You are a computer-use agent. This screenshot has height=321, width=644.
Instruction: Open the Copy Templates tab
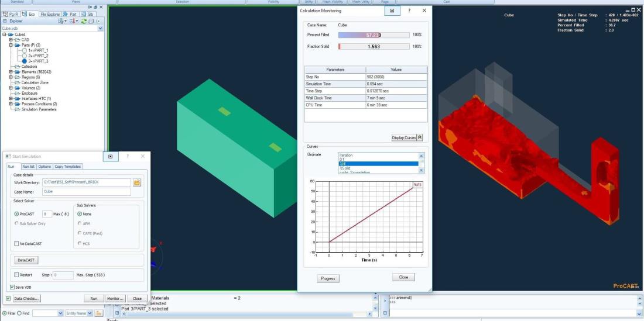[68, 167]
